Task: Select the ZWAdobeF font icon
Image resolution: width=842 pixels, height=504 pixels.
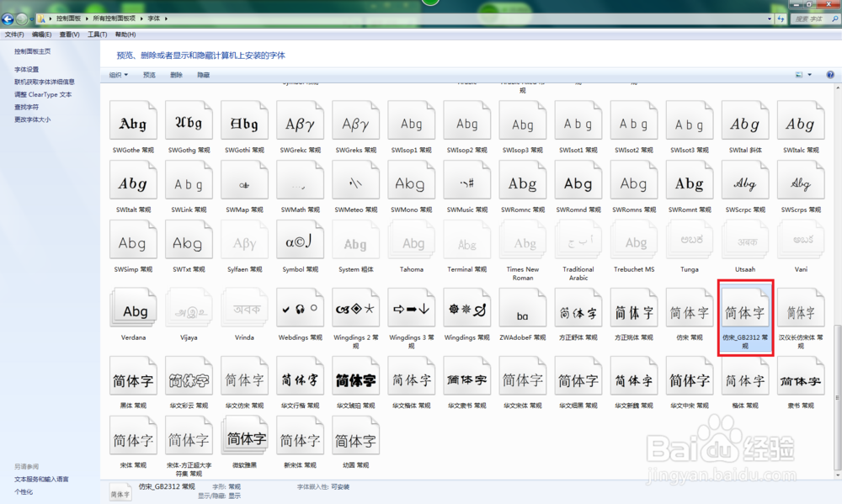Action: point(523,308)
